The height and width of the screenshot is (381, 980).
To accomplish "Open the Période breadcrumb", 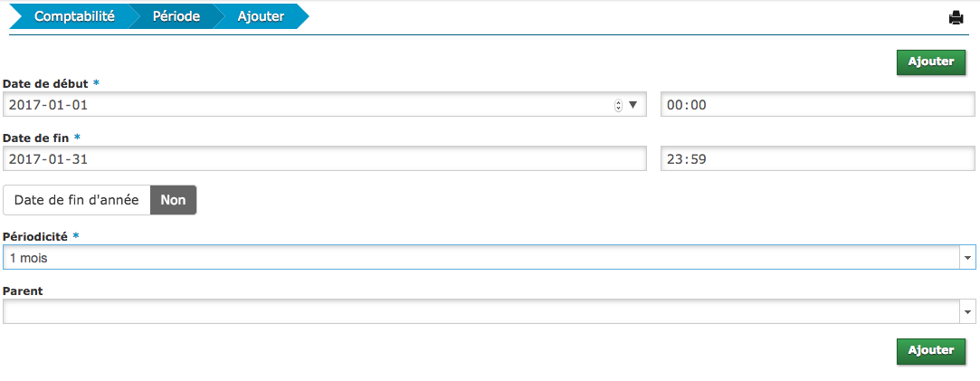I will point(176,16).
